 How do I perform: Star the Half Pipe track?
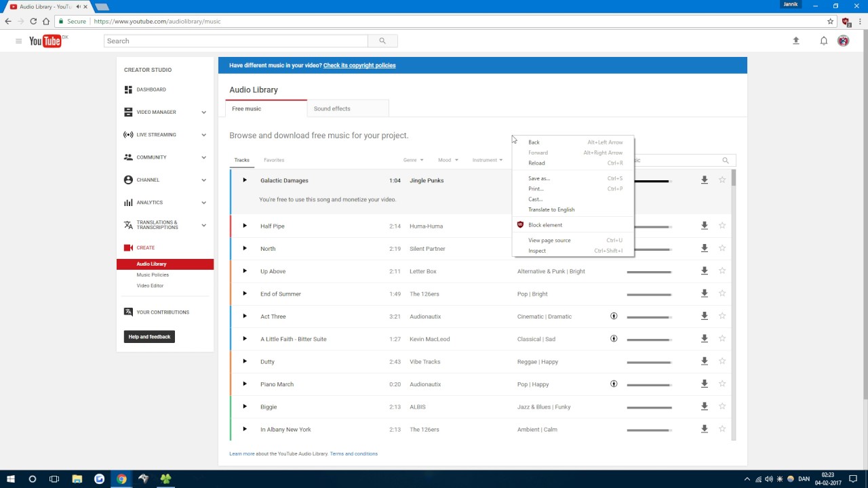pos(722,226)
